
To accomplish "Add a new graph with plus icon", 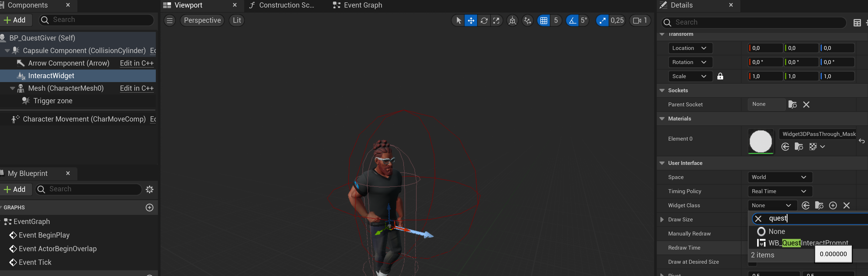I will coord(150,208).
